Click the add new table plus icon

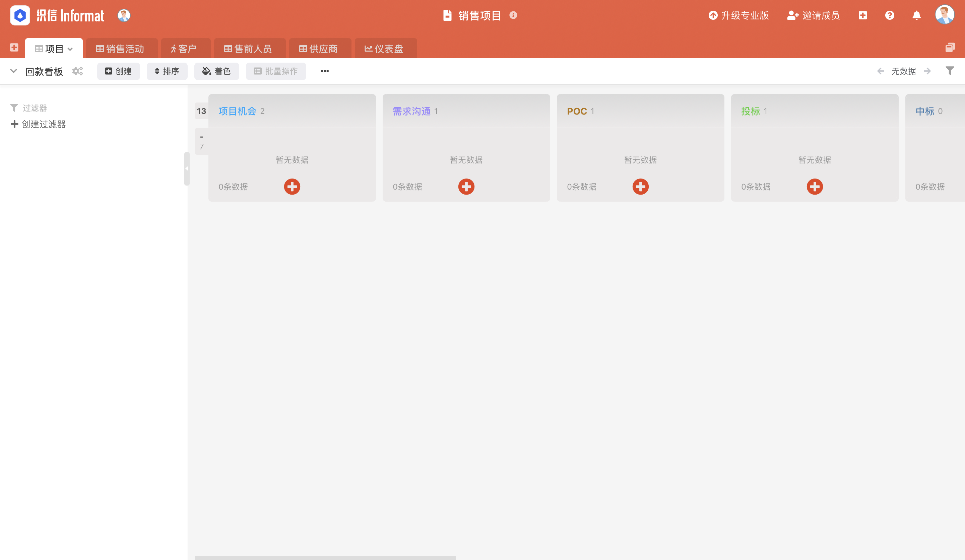coord(14,48)
